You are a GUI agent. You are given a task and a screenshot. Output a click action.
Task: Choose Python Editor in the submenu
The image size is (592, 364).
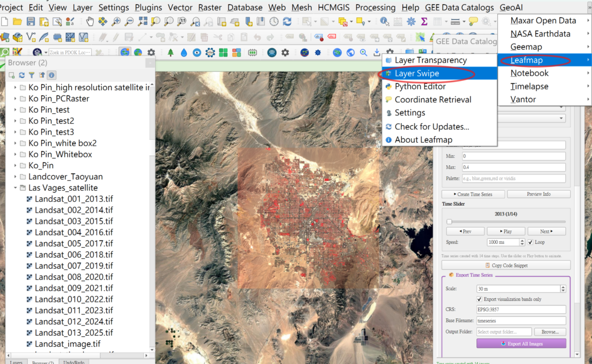(x=420, y=87)
